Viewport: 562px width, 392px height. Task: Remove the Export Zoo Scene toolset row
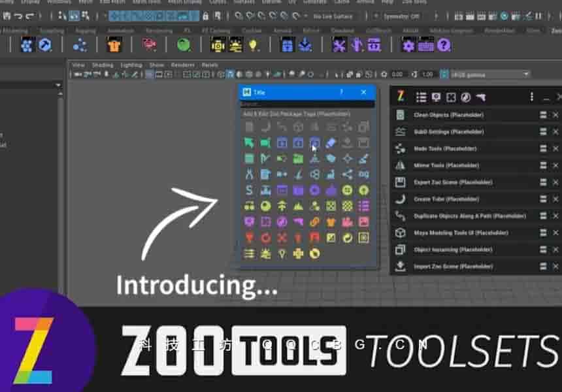[x=555, y=182]
